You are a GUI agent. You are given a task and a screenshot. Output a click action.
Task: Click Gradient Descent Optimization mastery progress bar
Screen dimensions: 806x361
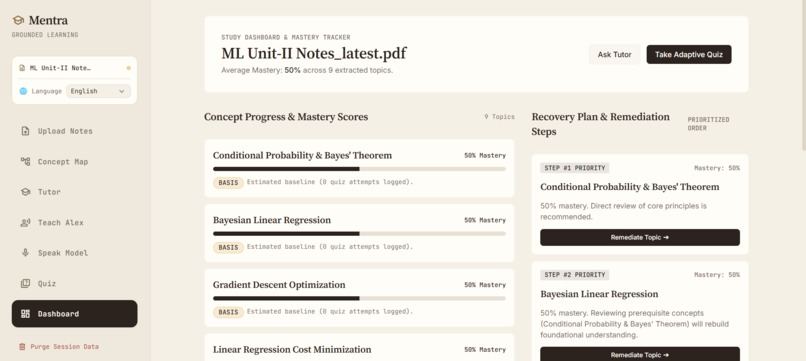359,298
